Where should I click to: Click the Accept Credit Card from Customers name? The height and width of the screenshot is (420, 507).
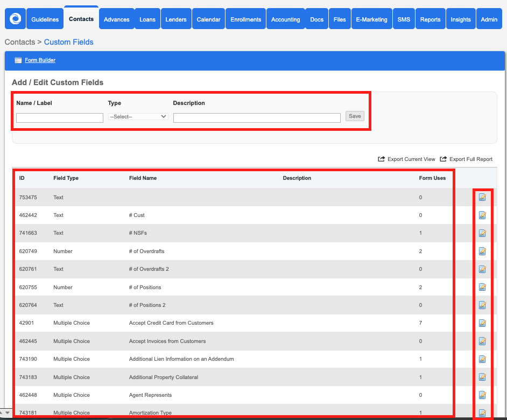pyautogui.click(x=171, y=323)
